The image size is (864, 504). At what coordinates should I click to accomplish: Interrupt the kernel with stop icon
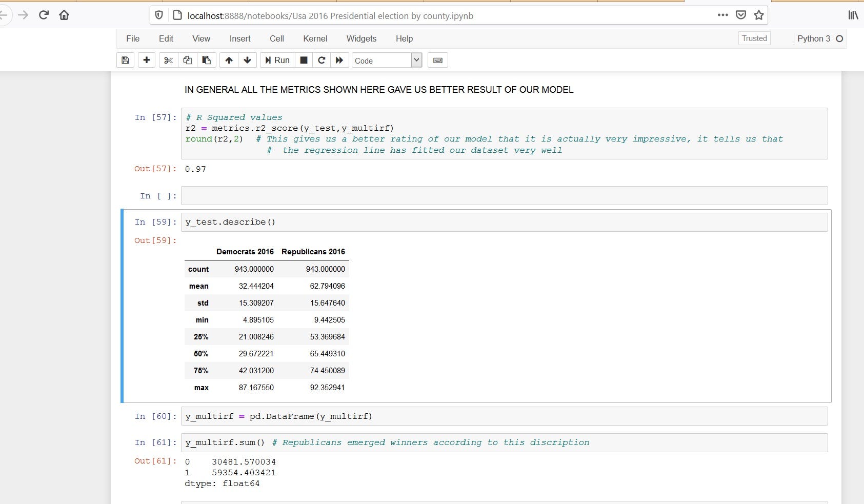coord(304,60)
